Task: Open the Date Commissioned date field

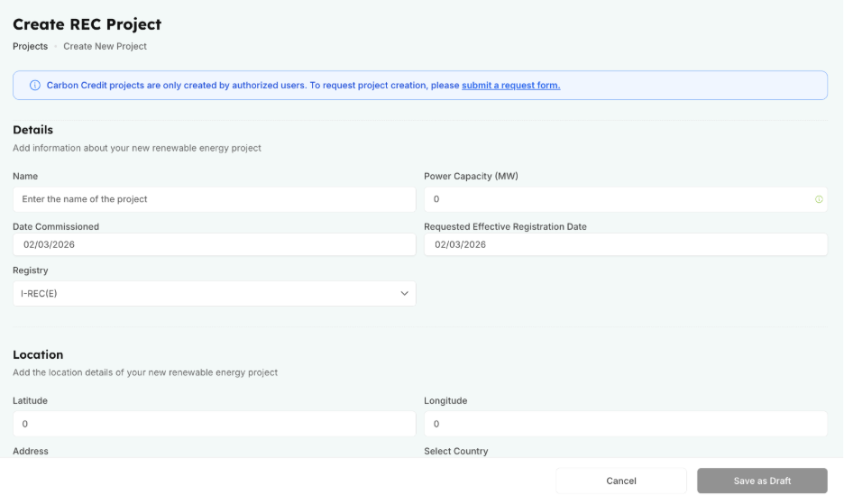Action: [214, 244]
